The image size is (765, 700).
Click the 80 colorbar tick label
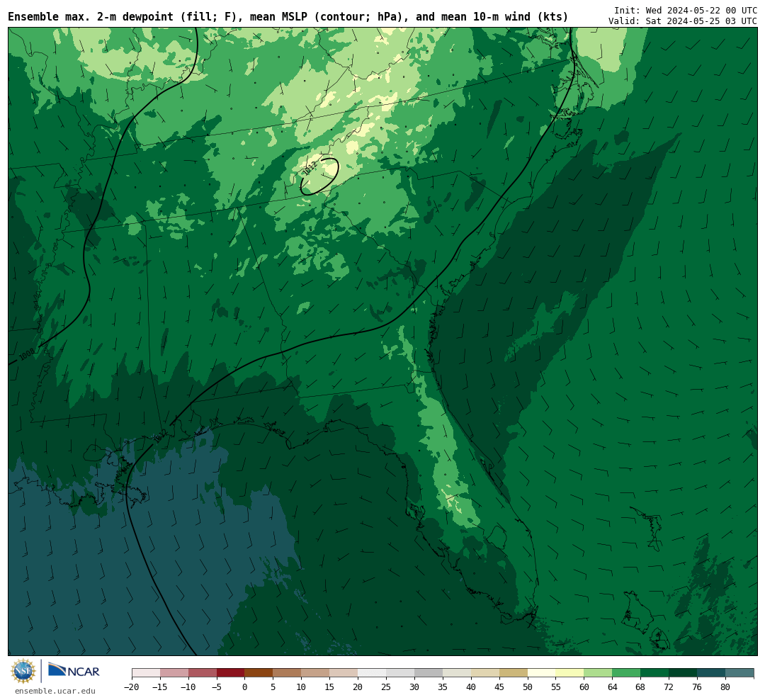pos(726,687)
